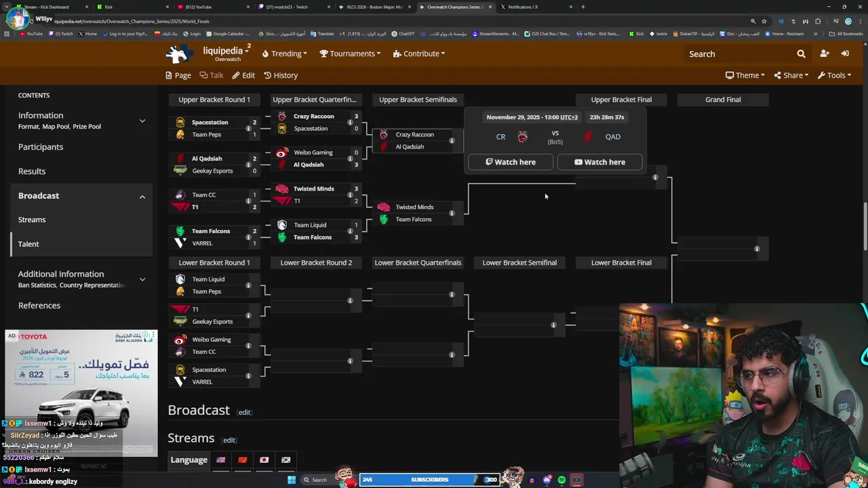Open a new browser tab
The width and height of the screenshot is (868, 488).
pos(583,7)
